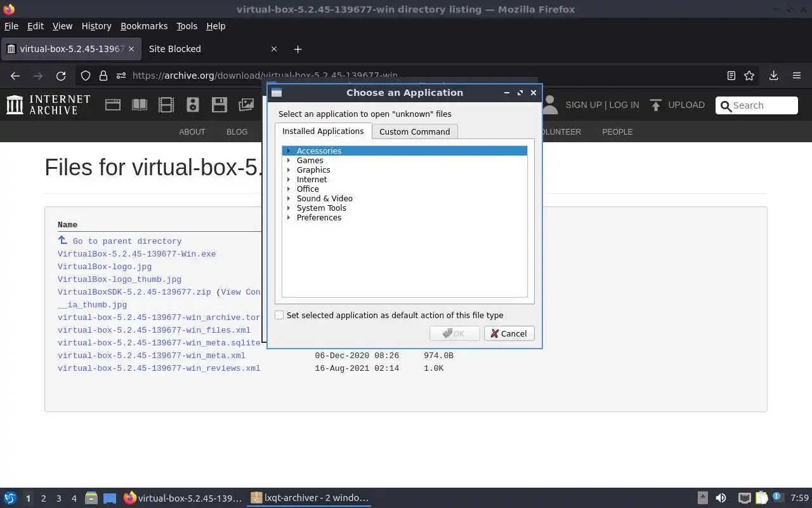
Task: Expand the Office category
Action: (x=288, y=189)
